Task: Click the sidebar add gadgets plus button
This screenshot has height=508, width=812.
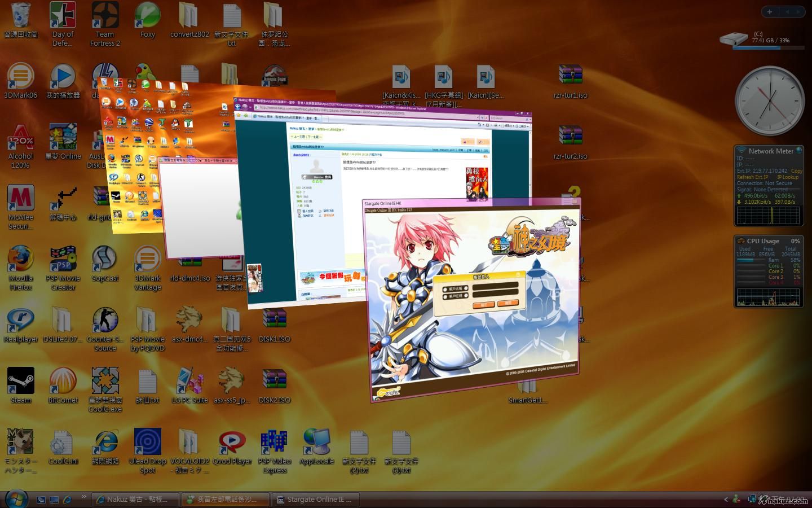Action: click(x=769, y=11)
